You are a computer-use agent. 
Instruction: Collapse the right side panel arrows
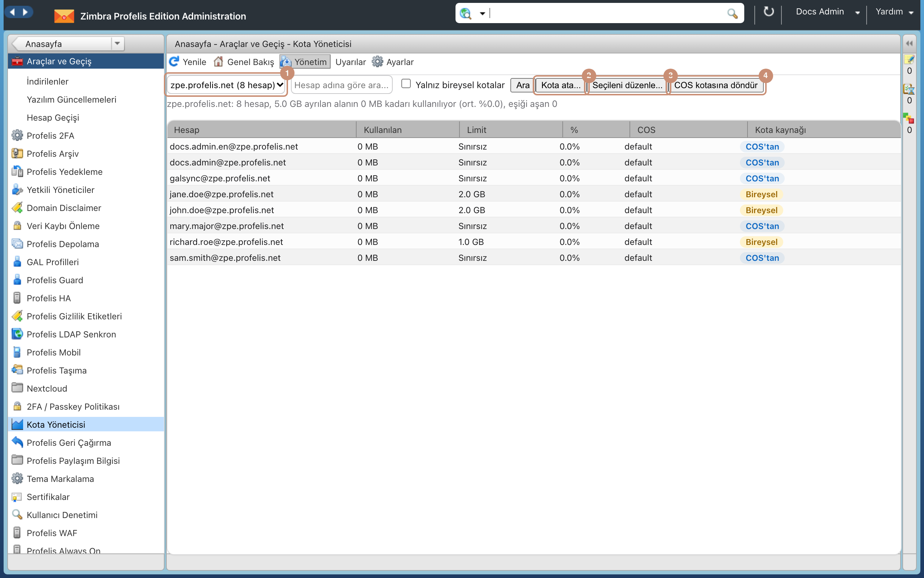(x=909, y=44)
